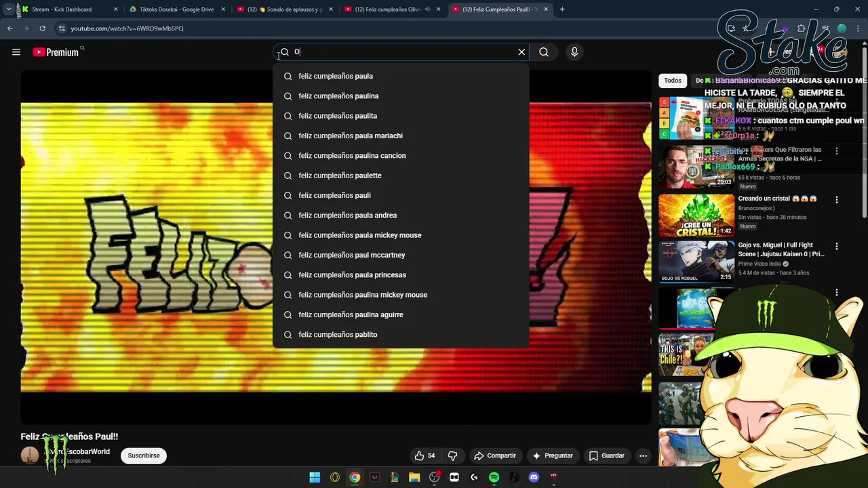
Task: Switch to 'Tiktoks Dosekai - Google Drive' tab
Action: point(176,9)
